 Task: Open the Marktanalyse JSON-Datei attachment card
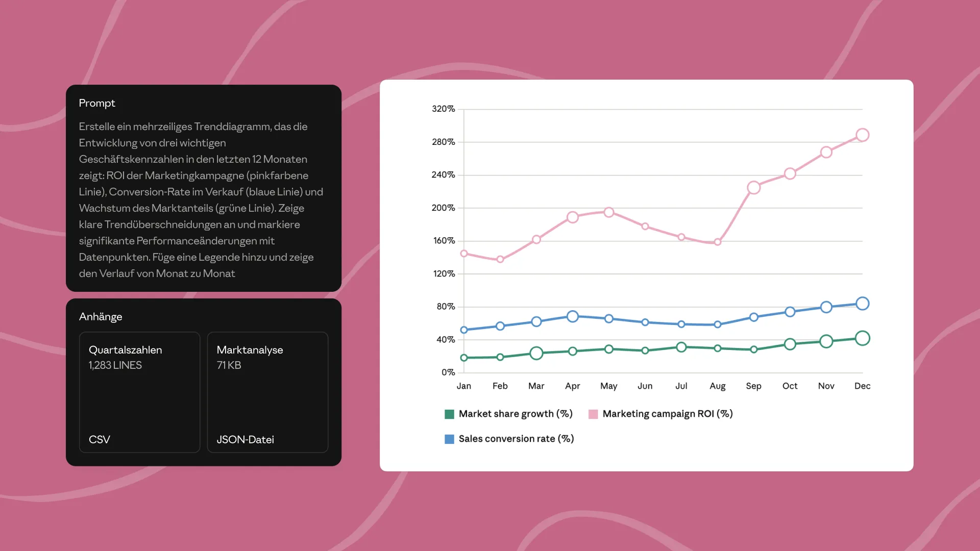pos(267,392)
